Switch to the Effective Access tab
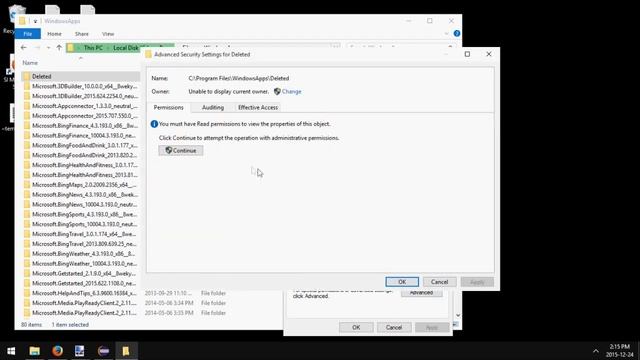Image resolution: width=640 pixels, height=360 pixels. (x=258, y=107)
